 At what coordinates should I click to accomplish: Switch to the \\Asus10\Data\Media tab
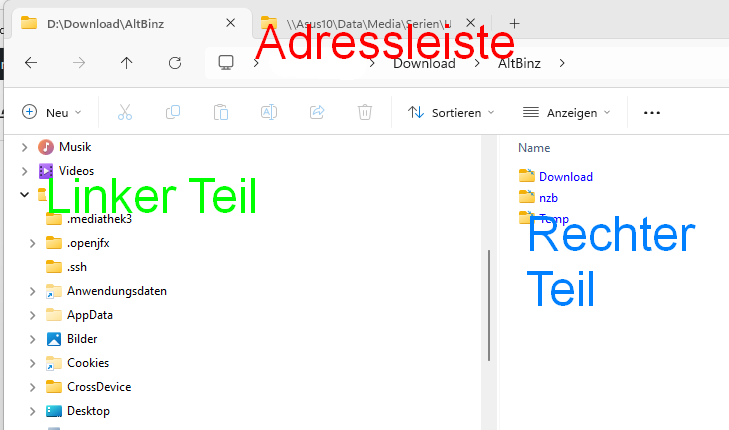coord(367,24)
